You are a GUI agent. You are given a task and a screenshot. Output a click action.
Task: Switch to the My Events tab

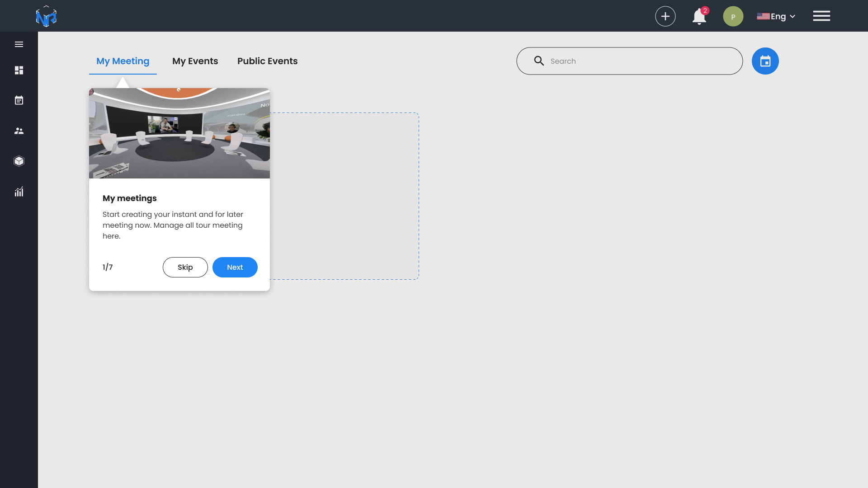[195, 61]
